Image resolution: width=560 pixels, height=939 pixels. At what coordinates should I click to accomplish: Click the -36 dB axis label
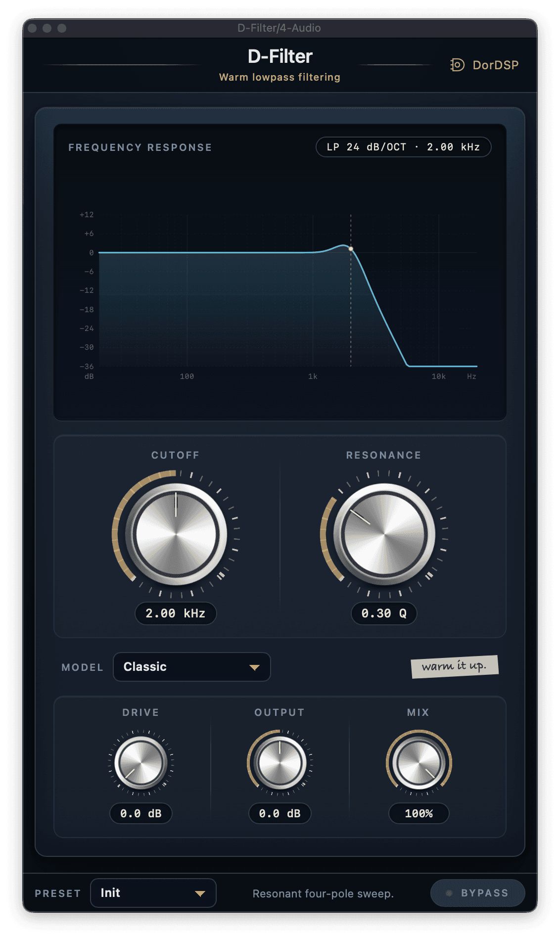tap(87, 367)
